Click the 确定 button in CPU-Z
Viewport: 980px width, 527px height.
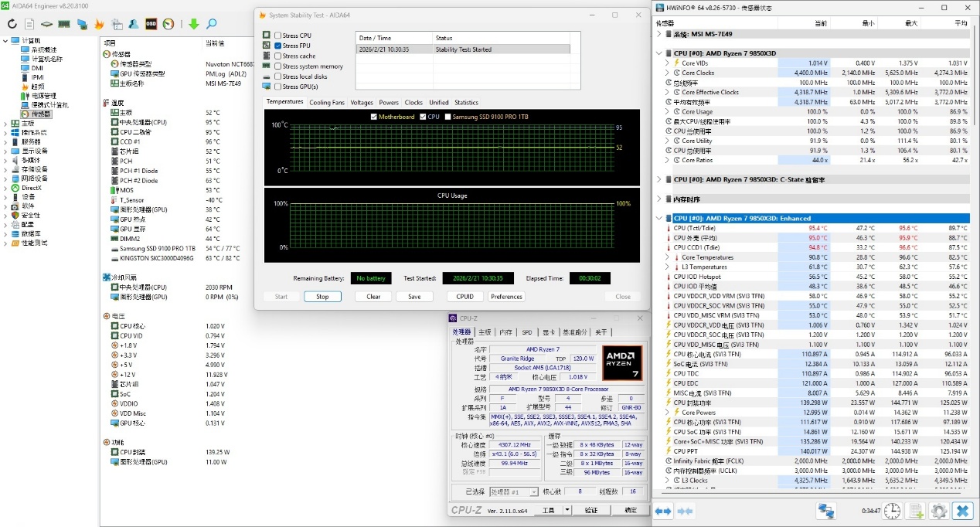coord(631,510)
